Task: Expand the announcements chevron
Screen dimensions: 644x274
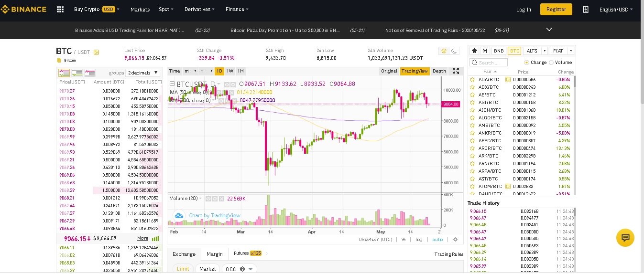Action: [x=549, y=30]
